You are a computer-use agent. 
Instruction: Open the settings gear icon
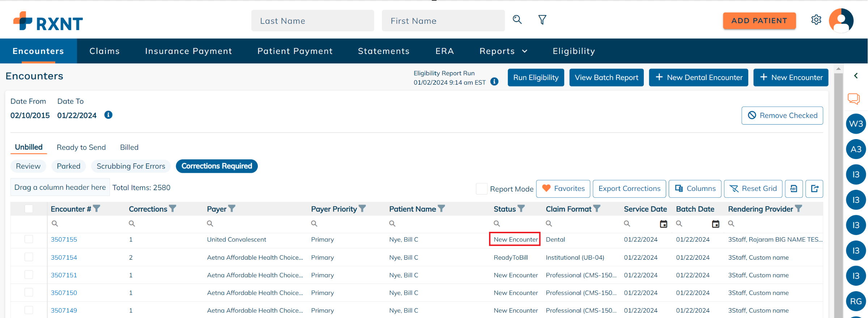tap(816, 20)
